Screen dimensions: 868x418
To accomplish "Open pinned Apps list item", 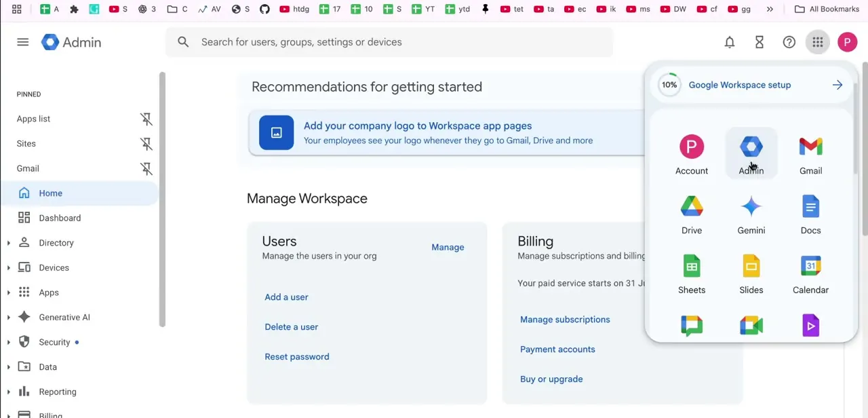I will 34,119.
